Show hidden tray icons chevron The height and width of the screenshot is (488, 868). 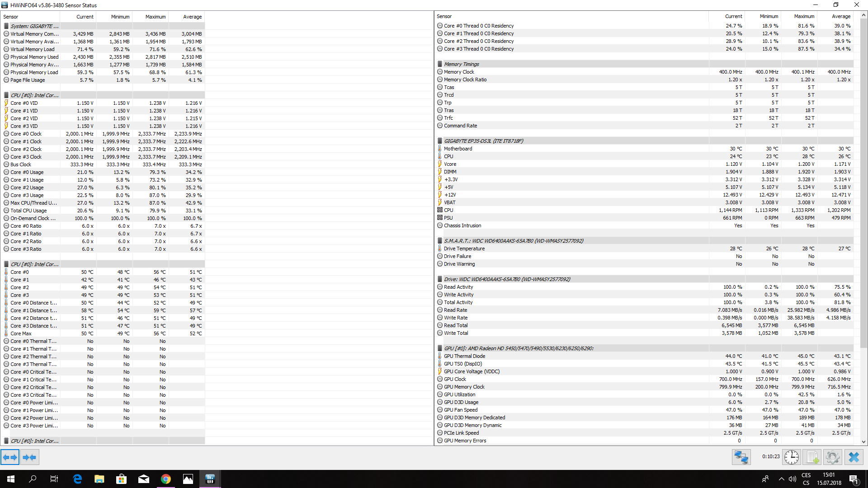pyautogui.click(x=781, y=479)
